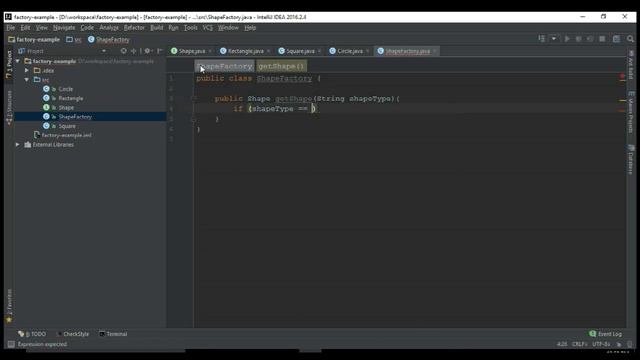Click the Search Everywhere magnifier icon
Viewport: 640px width, 360px height.
pos(630,39)
